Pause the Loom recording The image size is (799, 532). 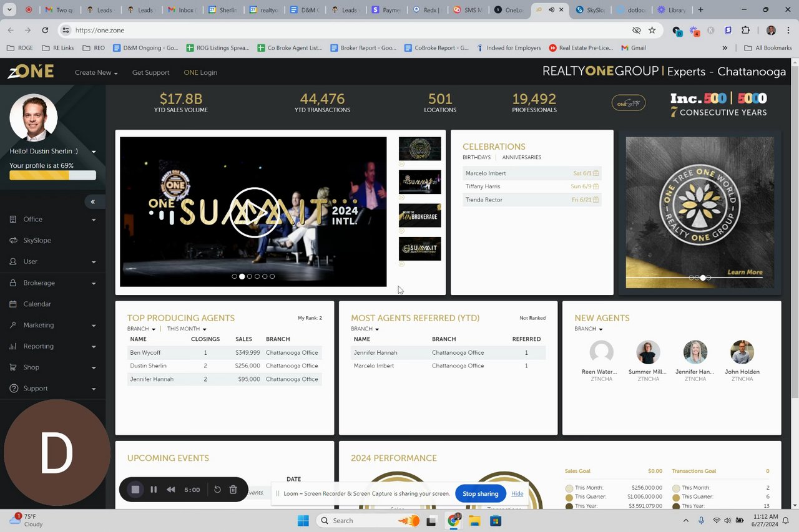tap(154, 490)
